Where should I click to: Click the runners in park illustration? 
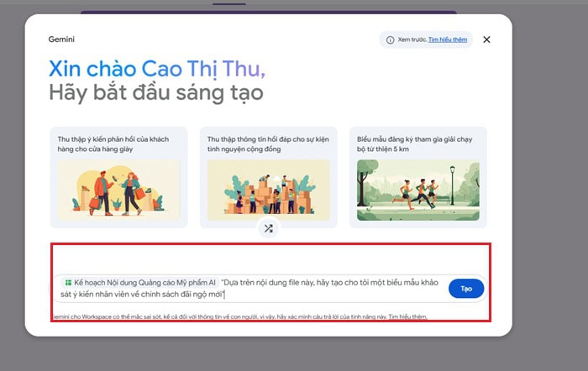click(x=418, y=190)
